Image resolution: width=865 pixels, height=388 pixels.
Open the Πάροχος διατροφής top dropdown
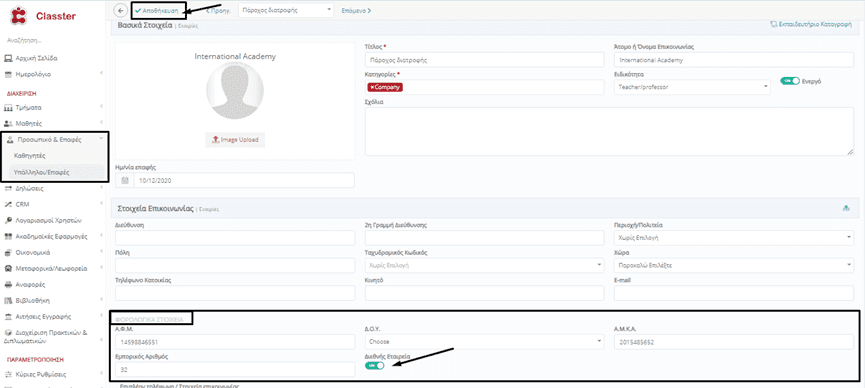(286, 10)
